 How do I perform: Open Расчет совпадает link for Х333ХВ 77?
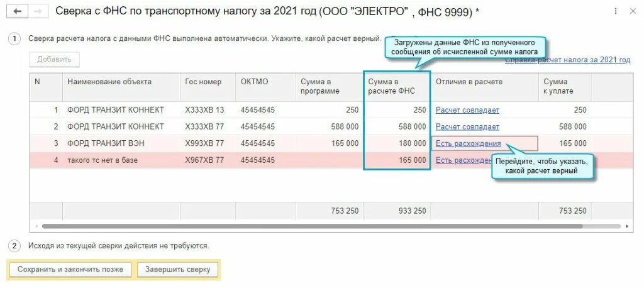click(x=467, y=127)
